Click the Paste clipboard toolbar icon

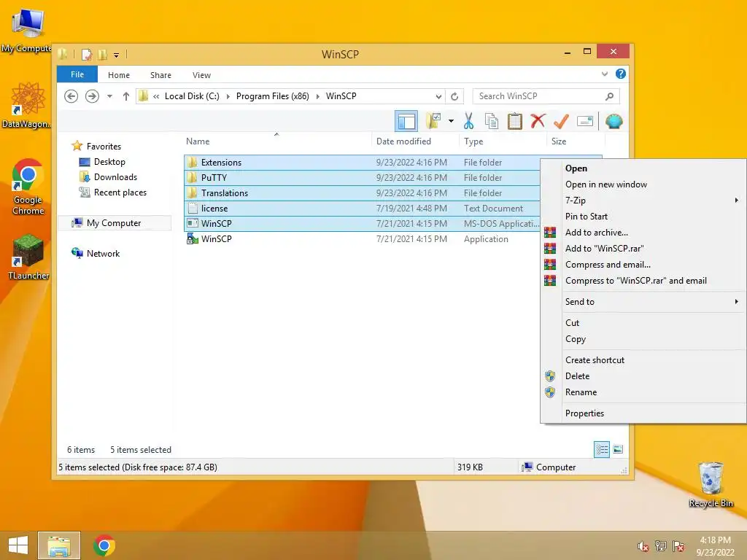[514, 122]
